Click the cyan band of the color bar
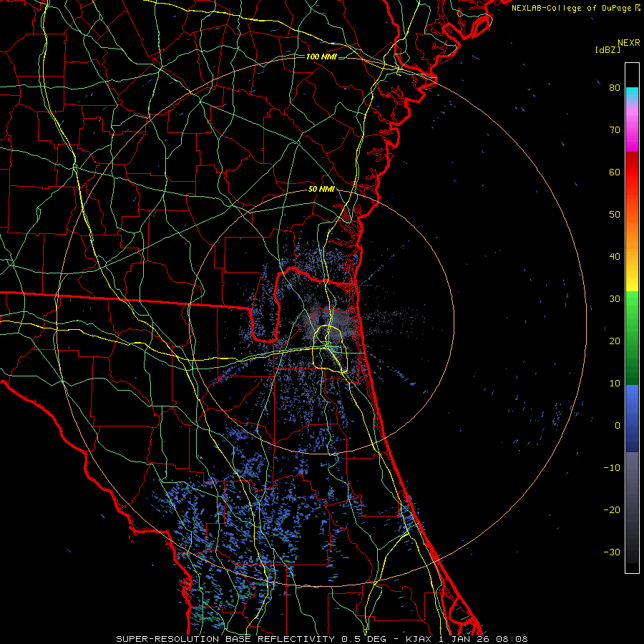The width and height of the screenshot is (644, 644). pyautogui.click(x=632, y=94)
